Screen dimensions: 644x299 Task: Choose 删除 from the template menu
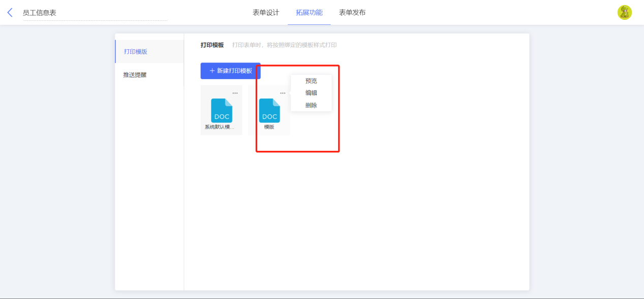tap(311, 105)
